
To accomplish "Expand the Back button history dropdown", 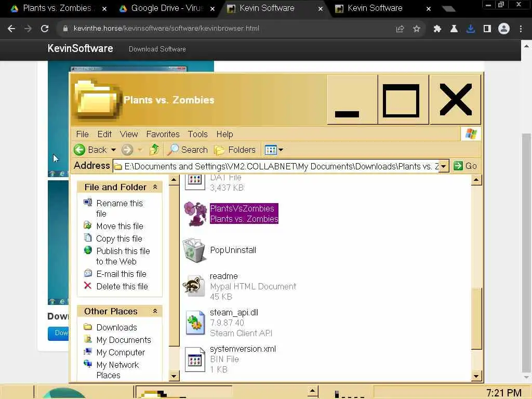I will [113, 150].
